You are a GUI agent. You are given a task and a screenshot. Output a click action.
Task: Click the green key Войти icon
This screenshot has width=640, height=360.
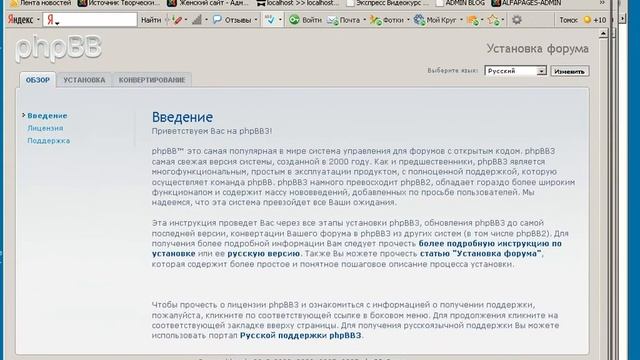point(294,20)
